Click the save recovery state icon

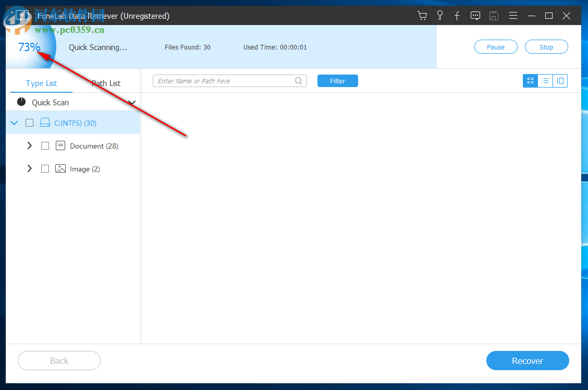pyautogui.click(x=494, y=16)
